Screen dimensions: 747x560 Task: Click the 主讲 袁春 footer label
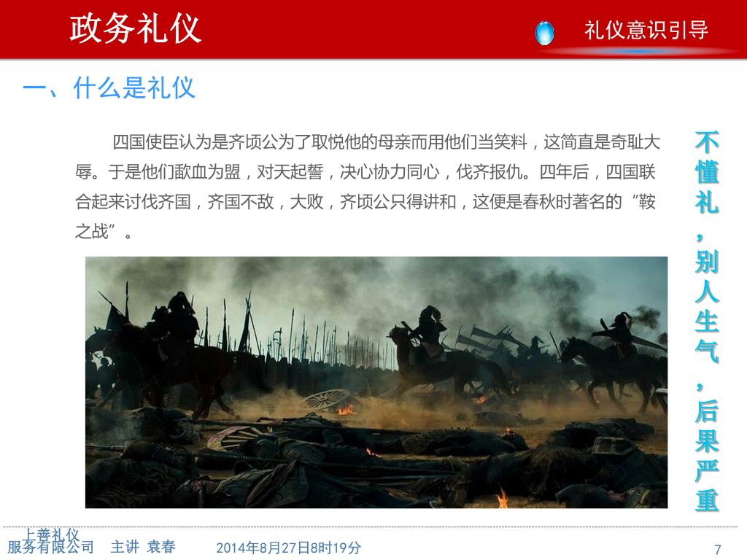pos(143,547)
